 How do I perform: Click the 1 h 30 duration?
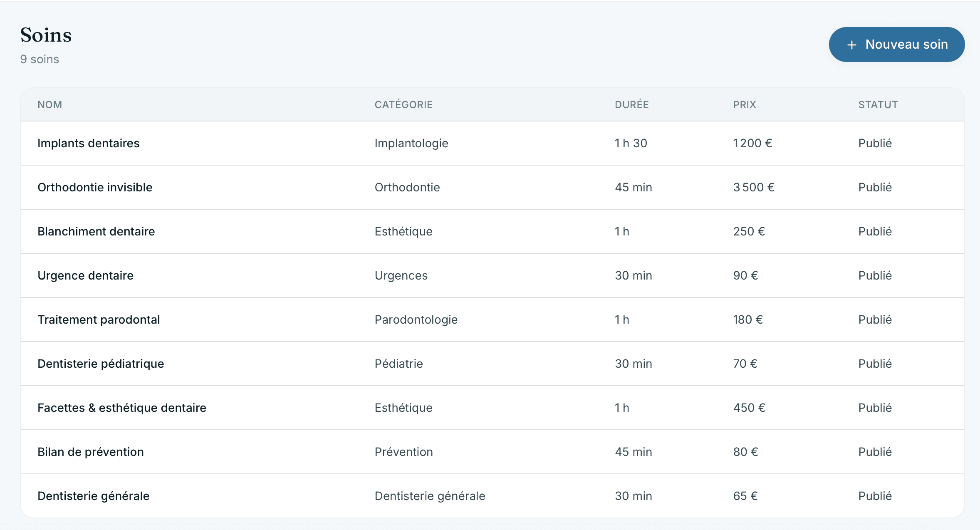coord(631,143)
